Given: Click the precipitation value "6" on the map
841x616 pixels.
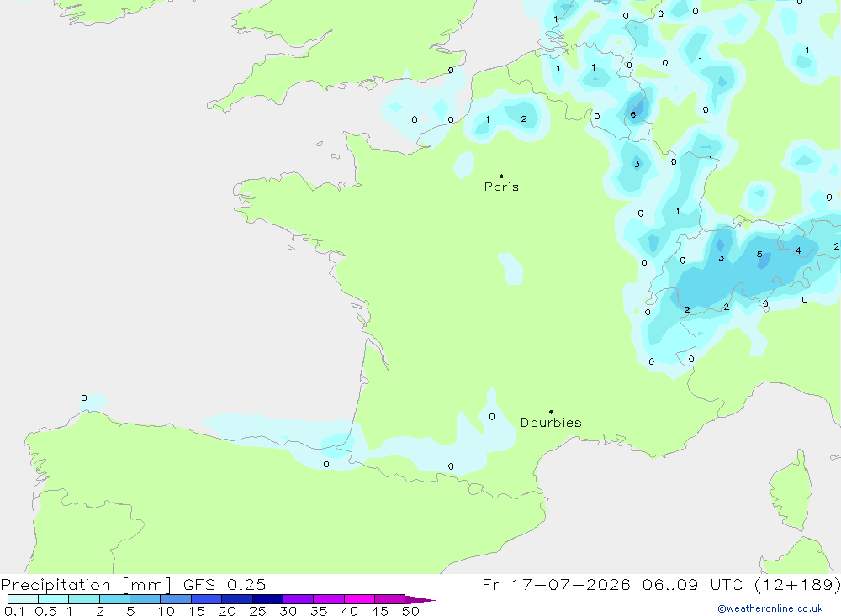Looking at the screenshot, I should click(633, 115).
